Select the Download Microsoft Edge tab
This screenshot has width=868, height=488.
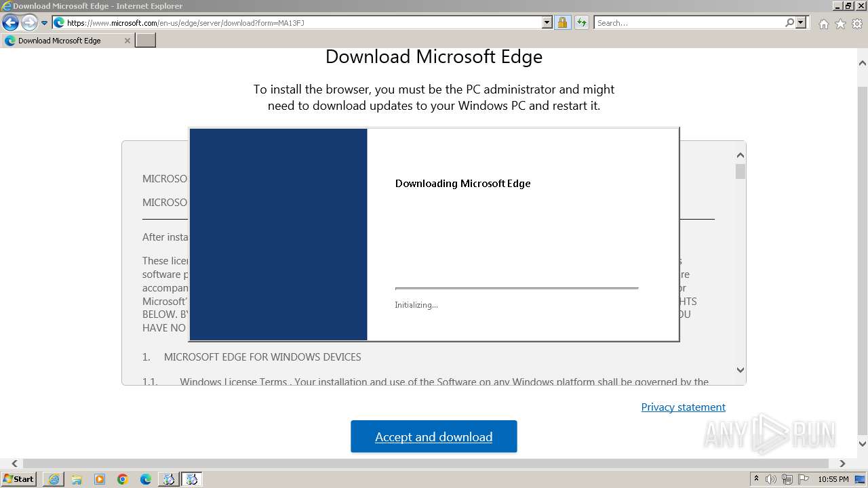click(x=67, y=41)
